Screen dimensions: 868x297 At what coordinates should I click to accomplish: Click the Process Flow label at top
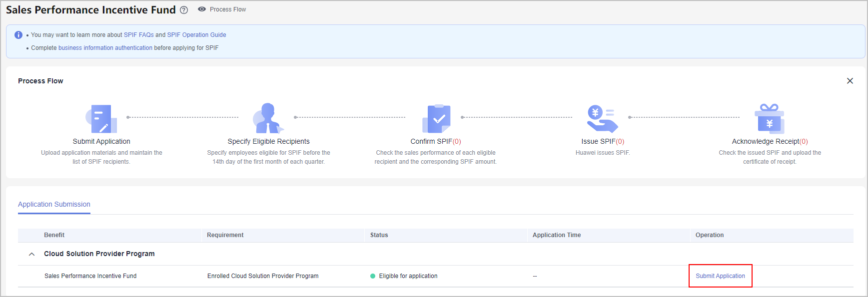[x=228, y=9]
